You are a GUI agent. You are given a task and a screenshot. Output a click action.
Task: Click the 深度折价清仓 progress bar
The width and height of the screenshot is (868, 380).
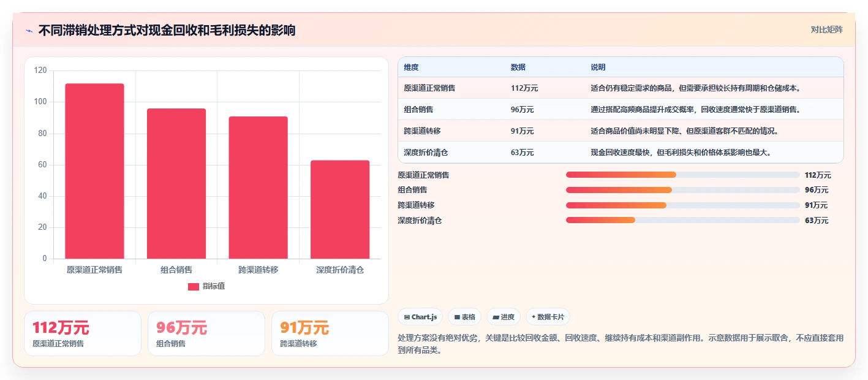pos(682,220)
